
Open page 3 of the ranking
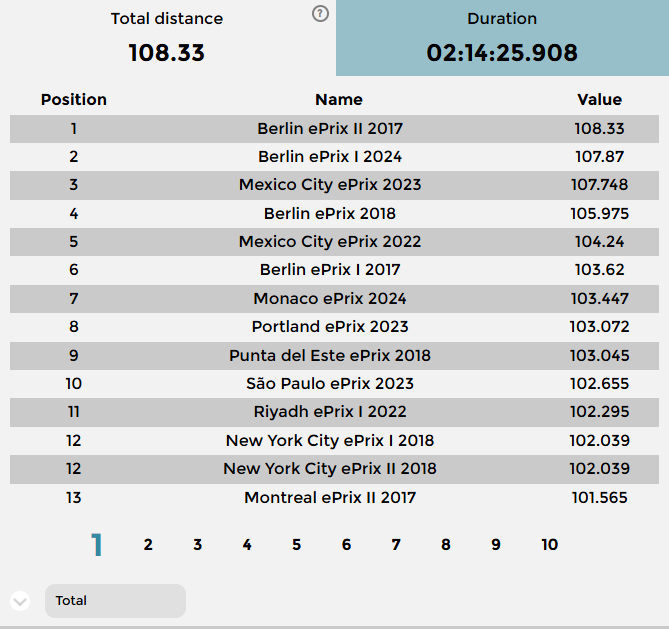198,545
